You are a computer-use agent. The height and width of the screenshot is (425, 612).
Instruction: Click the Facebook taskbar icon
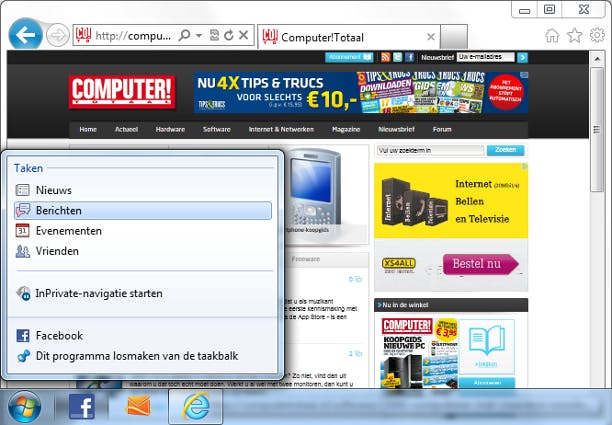[x=82, y=406]
